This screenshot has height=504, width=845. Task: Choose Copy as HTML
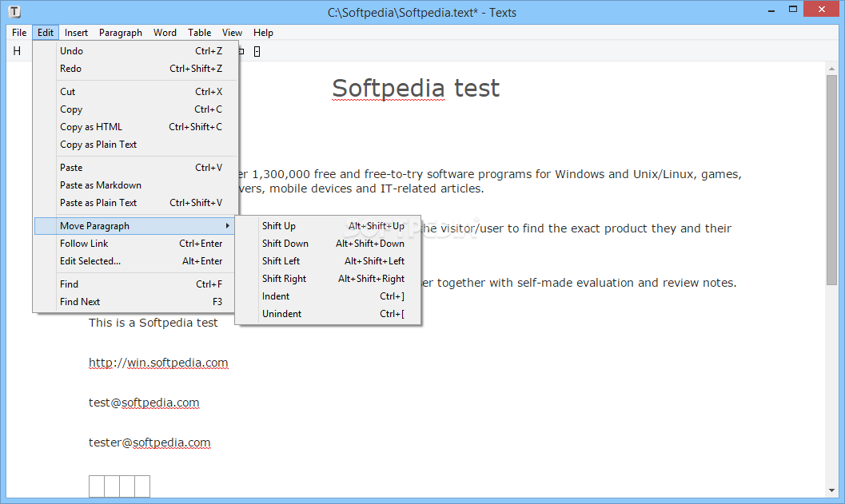[x=135, y=126]
